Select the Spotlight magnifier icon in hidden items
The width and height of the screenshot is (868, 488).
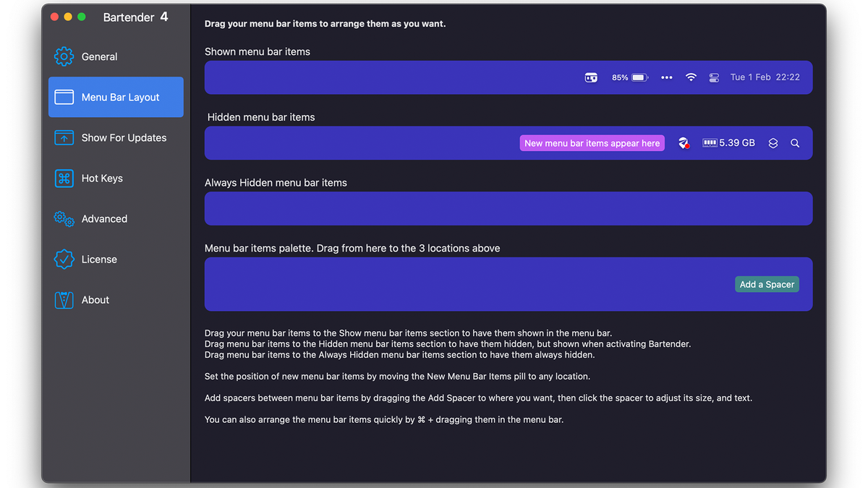795,143
